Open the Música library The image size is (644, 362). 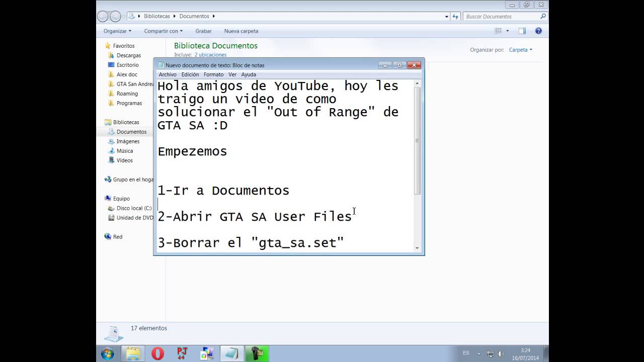coord(125,151)
